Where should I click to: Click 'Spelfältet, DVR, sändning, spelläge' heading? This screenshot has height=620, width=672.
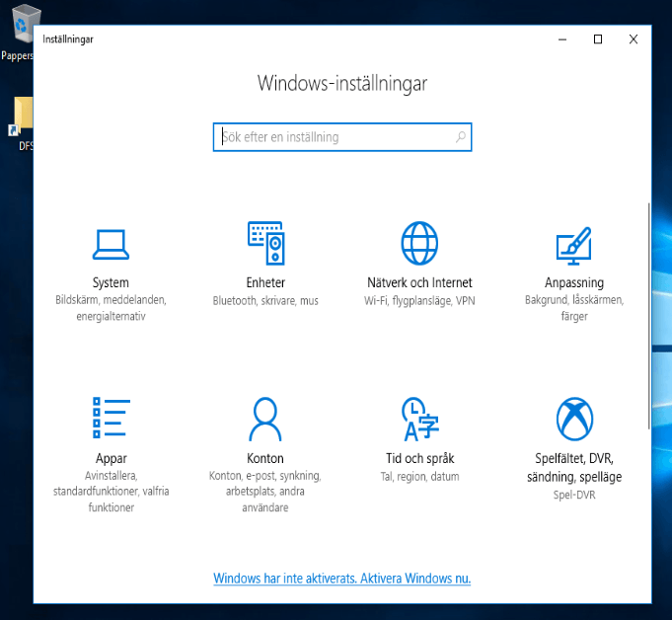tap(574, 467)
